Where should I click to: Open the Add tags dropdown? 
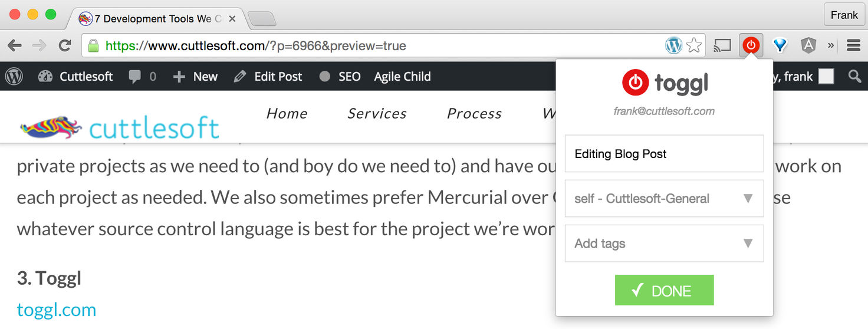click(x=664, y=244)
